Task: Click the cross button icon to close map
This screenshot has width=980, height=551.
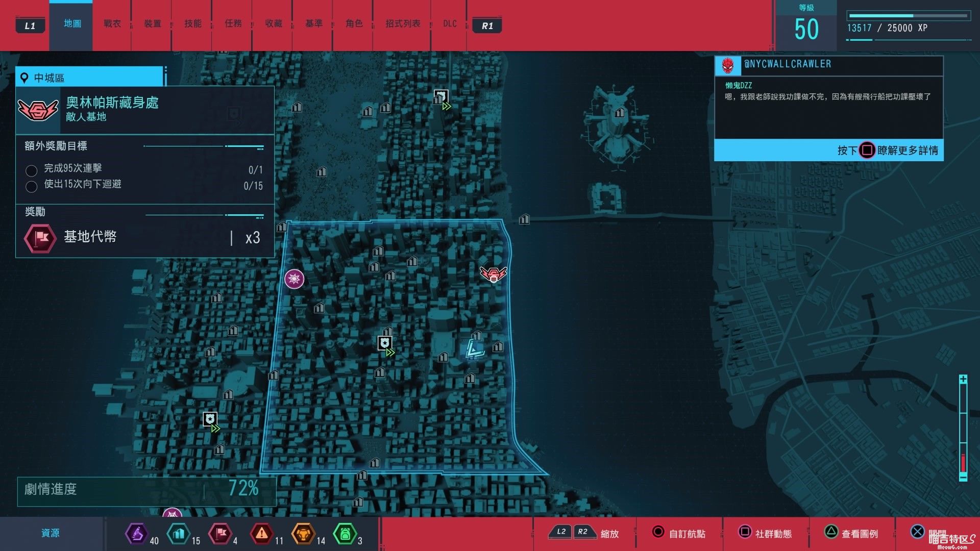Action: click(x=917, y=532)
